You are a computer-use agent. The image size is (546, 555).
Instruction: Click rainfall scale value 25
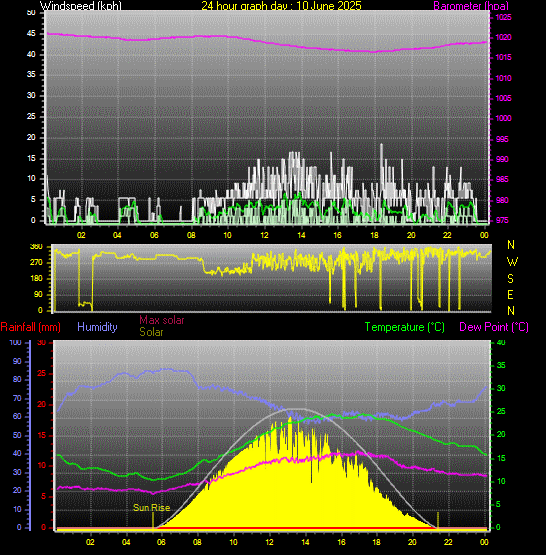coord(42,373)
